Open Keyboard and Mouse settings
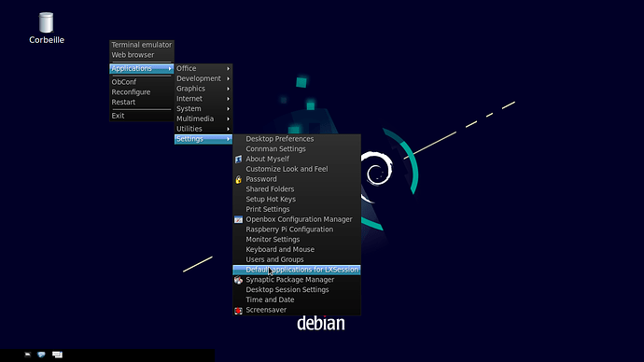 (297, 249)
